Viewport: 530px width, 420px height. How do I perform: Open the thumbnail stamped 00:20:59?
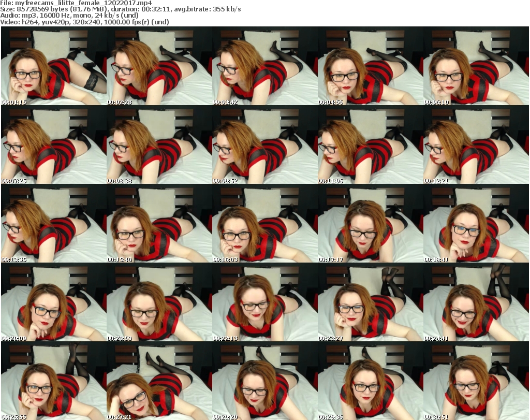pyautogui.click(x=159, y=302)
